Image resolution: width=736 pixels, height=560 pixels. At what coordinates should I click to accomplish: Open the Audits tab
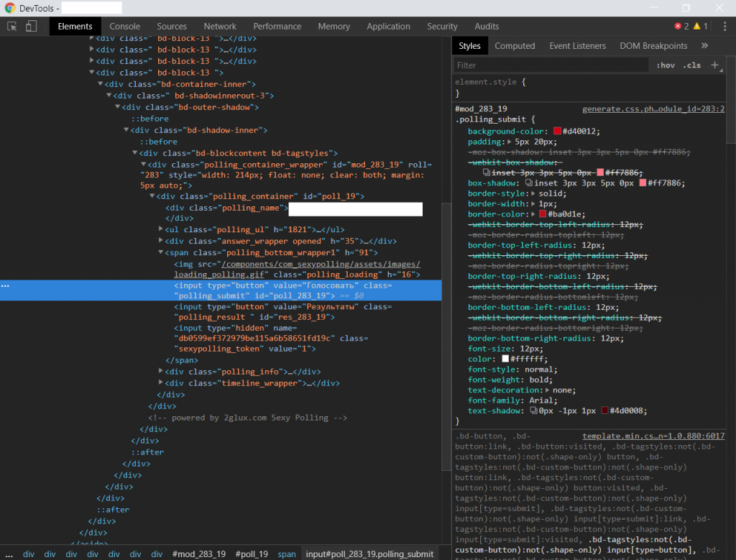[x=487, y=27]
